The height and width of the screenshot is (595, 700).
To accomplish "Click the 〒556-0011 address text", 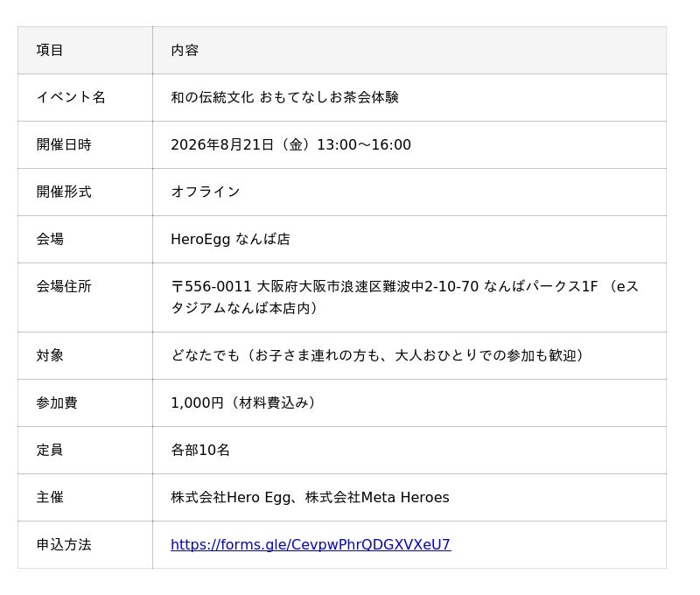I will (405, 297).
